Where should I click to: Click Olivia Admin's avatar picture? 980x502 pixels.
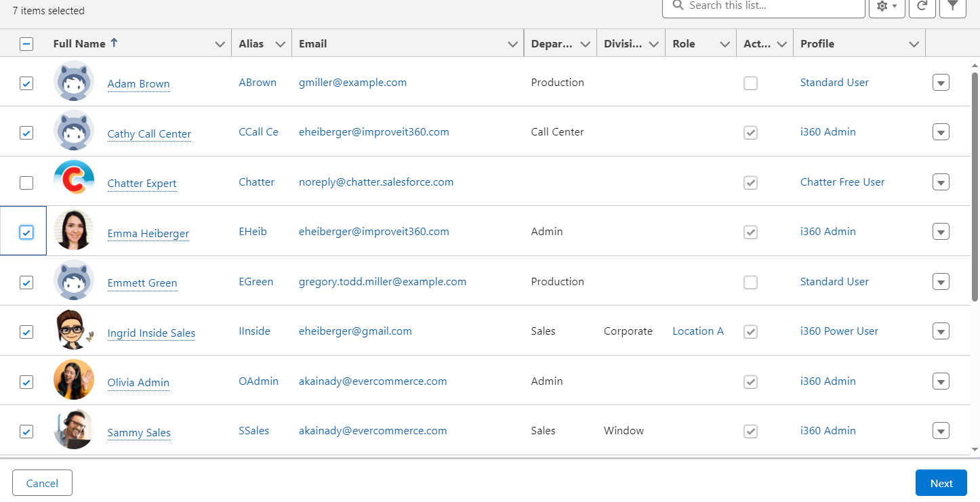coord(74,380)
